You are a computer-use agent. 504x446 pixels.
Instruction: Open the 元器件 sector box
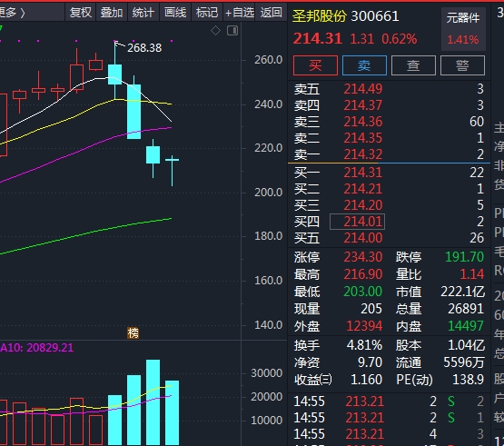pos(463,29)
